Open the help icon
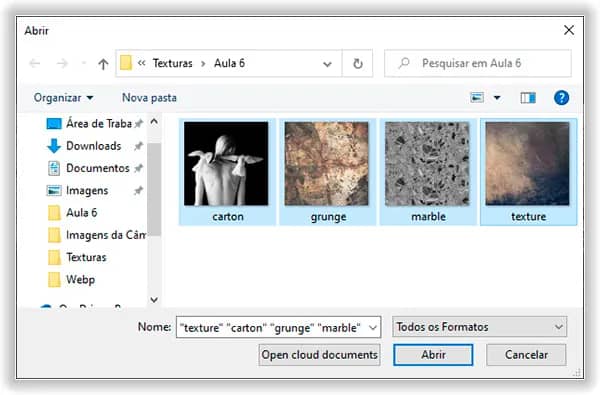This screenshot has width=600, height=395. (561, 98)
